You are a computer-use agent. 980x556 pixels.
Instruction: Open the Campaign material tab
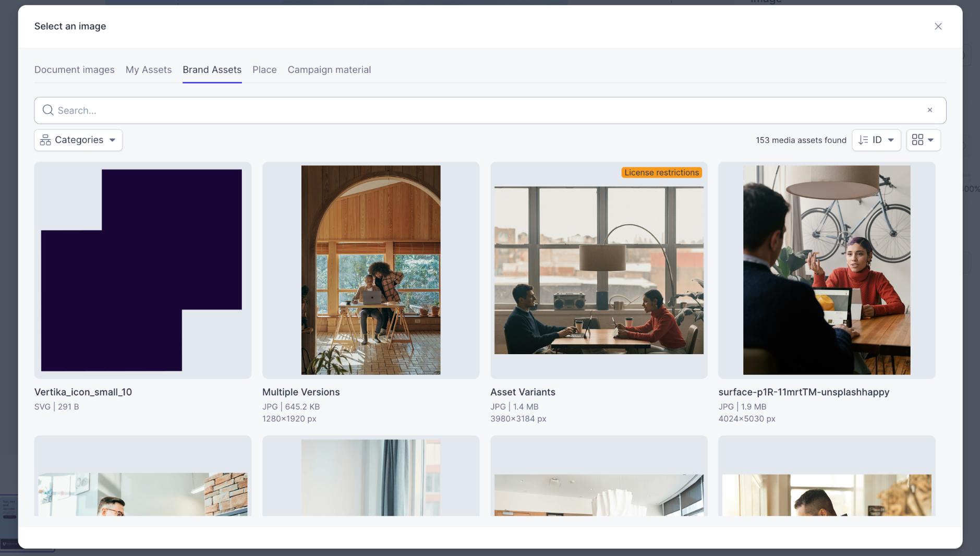(x=329, y=69)
